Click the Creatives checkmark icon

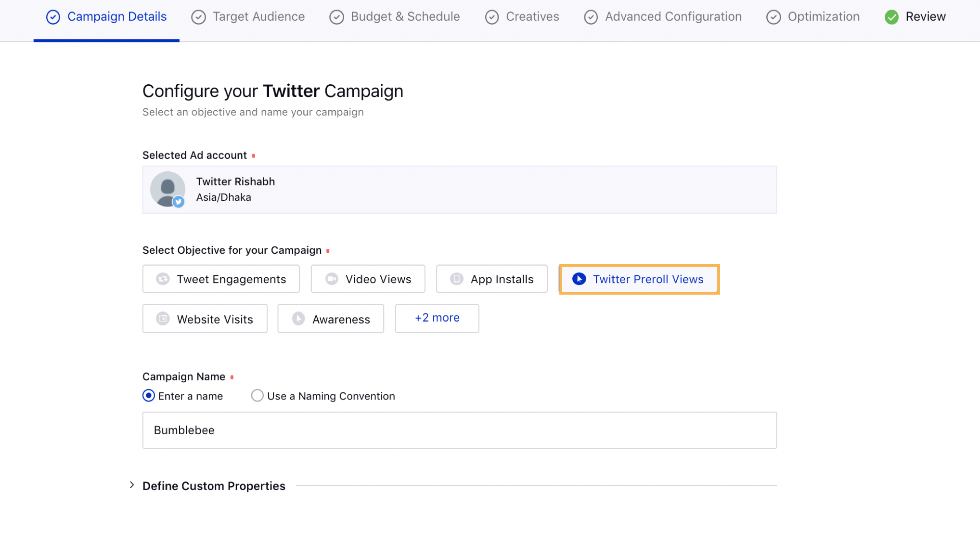click(492, 17)
